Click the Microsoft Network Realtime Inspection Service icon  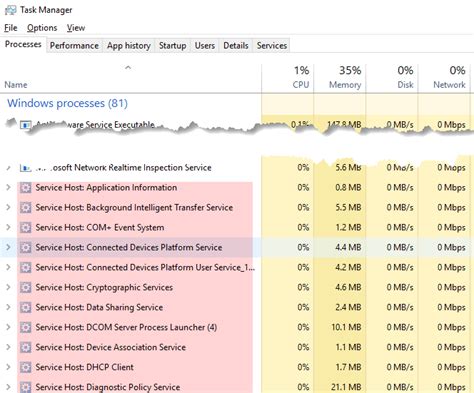pyautogui.click(x=25, y=168)
